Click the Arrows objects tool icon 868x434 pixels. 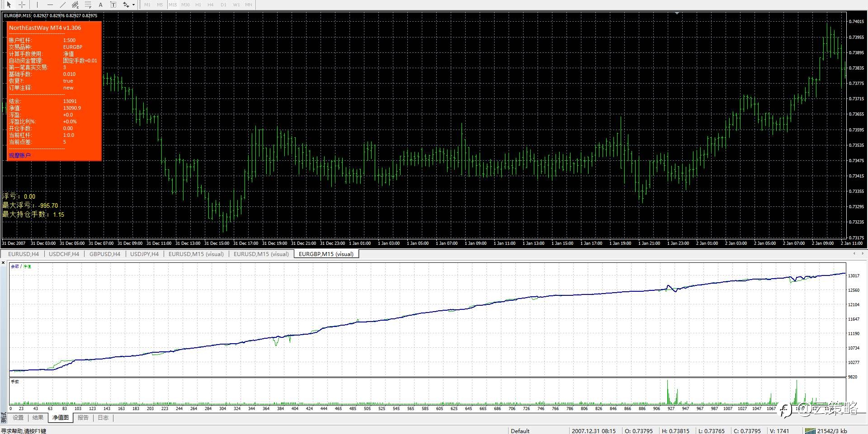point(126,5)
